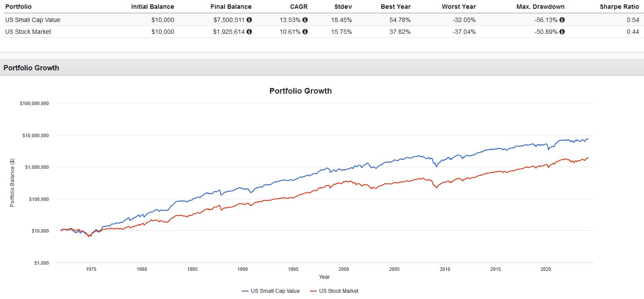Click the Portfolio Growth chart title
This screenshot has height=299, width=644.
pyautogui.click(x=301, y=91)
